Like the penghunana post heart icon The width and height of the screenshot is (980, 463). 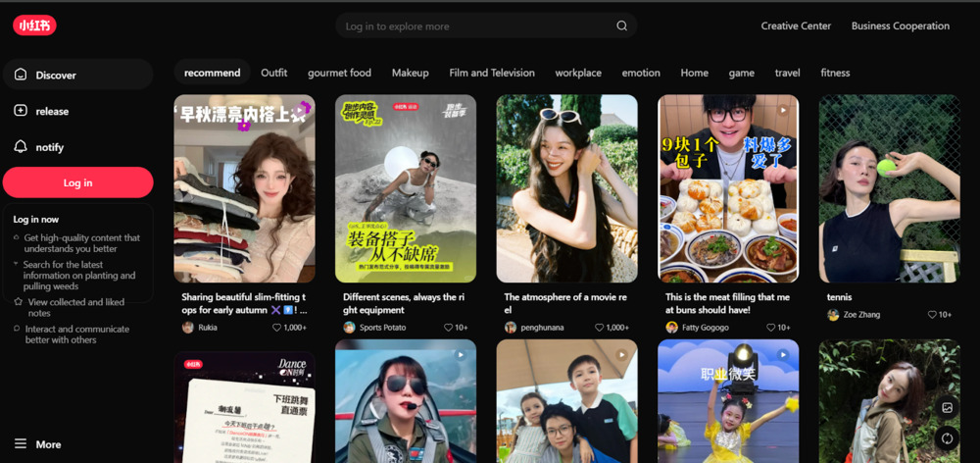(600, 328)
